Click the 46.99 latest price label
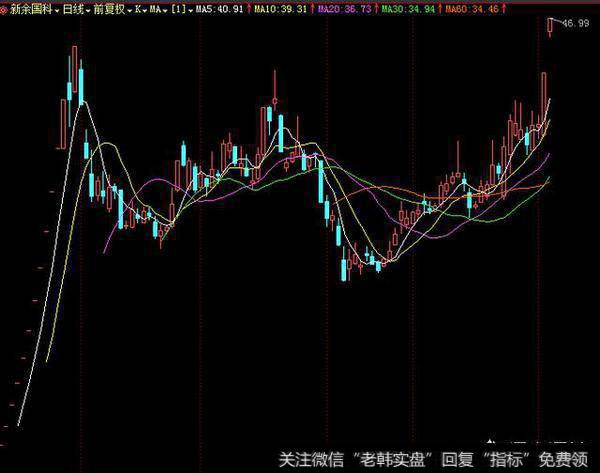Screen dimensions: 600x473 click(x=576, y=23)
